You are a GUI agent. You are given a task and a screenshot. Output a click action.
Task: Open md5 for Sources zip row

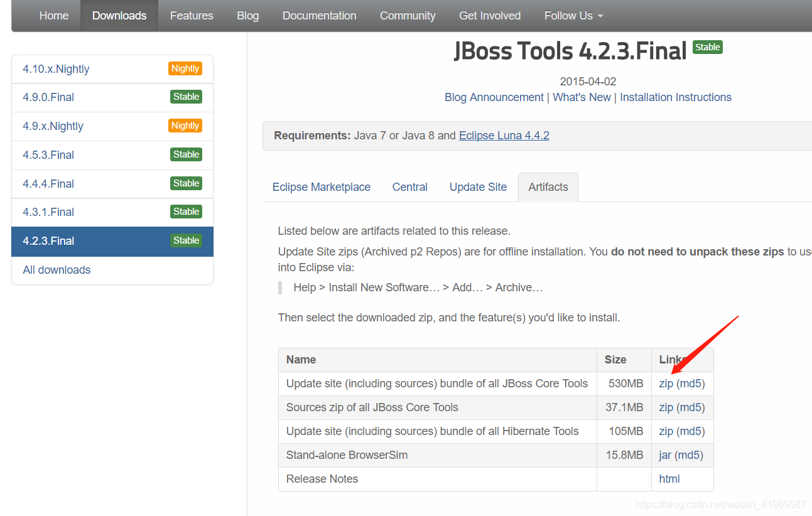[691, 407]
